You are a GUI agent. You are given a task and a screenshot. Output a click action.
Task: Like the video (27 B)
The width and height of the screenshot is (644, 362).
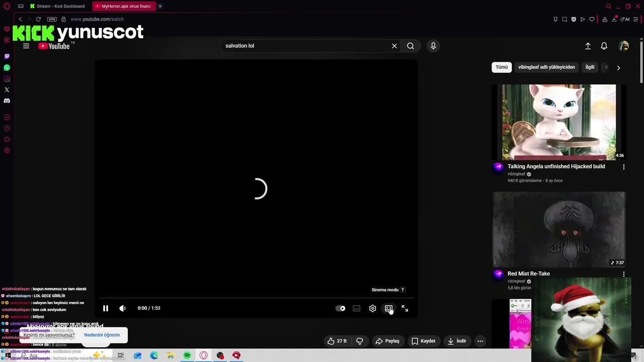coord(337,341)
